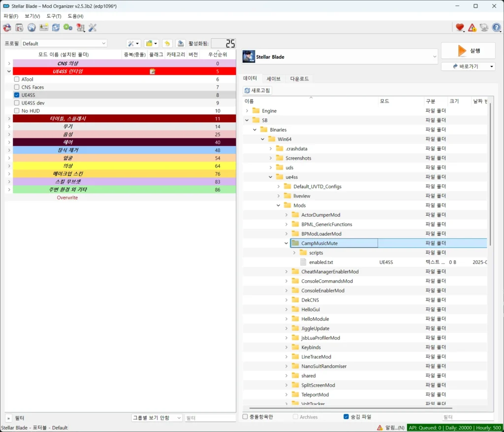Open the 그룹별 보기 안함 dropdown
Image resolution: width=504 pixels, height=432 pixels.
click(157, 418)
